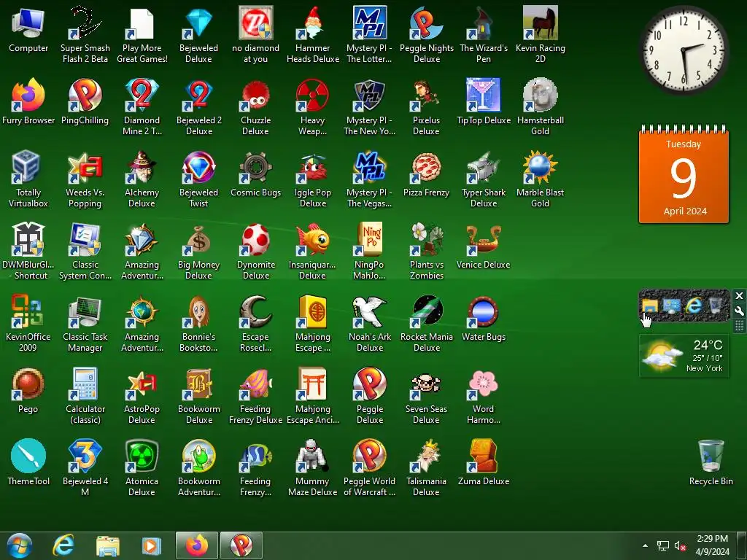747x560 pixels.
Task: Launch Internet Explorer from taskbar
Action: click(63, 545)
